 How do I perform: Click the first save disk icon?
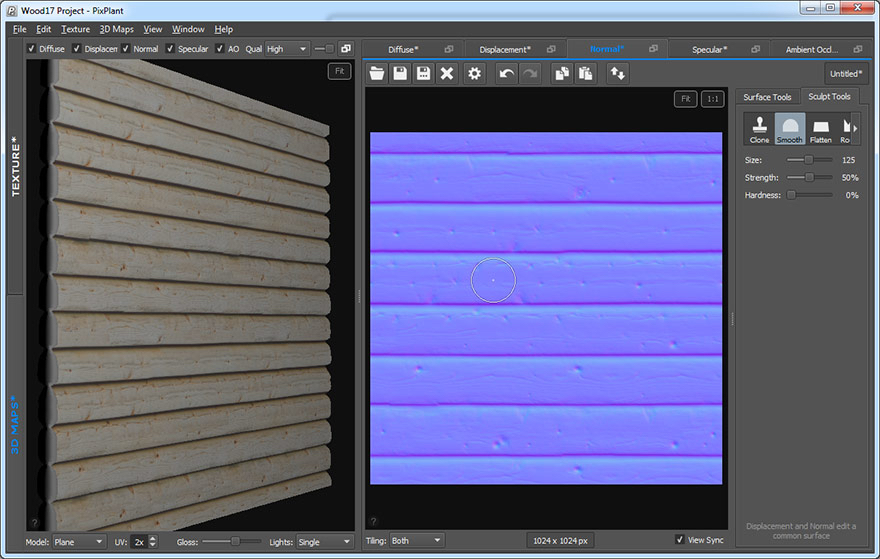pos(400,74)
